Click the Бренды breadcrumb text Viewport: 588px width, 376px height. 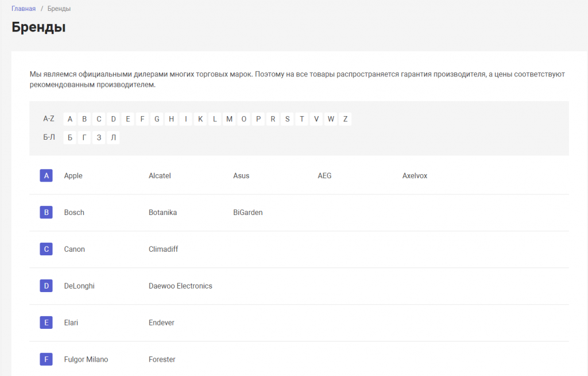(x=59, y=9)
